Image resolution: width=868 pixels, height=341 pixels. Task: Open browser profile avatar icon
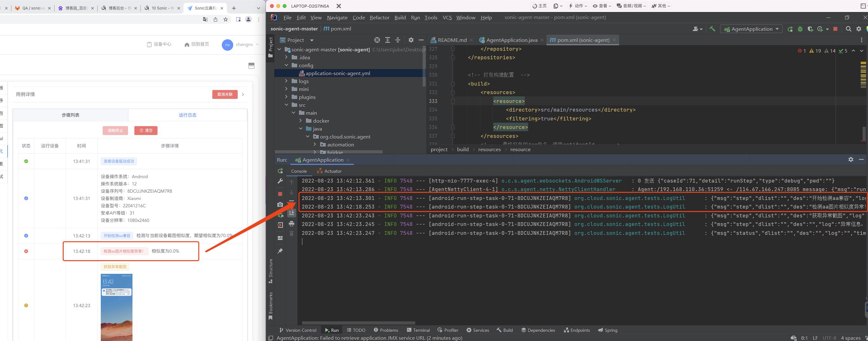(x=248, y=20)
